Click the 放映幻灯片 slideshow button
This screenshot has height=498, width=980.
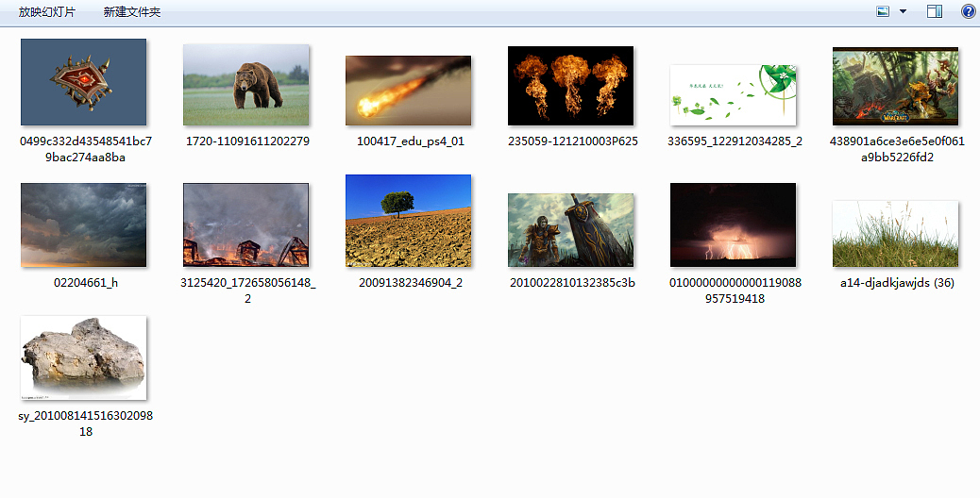(x=47, y=12)
